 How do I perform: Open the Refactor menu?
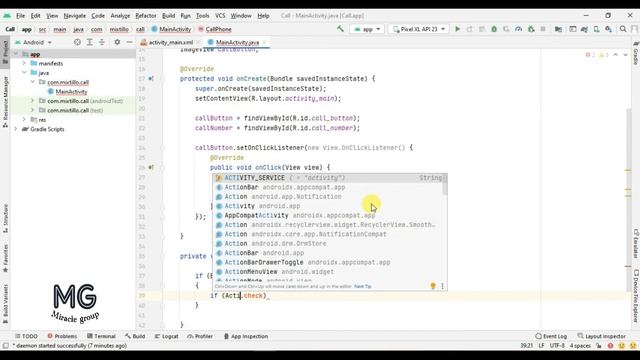tap(146, 16)
